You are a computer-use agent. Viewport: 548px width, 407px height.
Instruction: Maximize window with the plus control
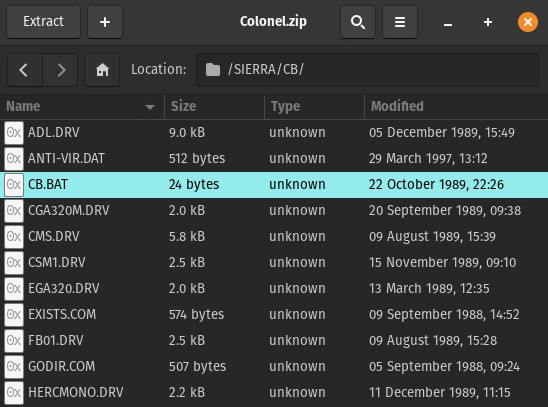coord(488,22)
